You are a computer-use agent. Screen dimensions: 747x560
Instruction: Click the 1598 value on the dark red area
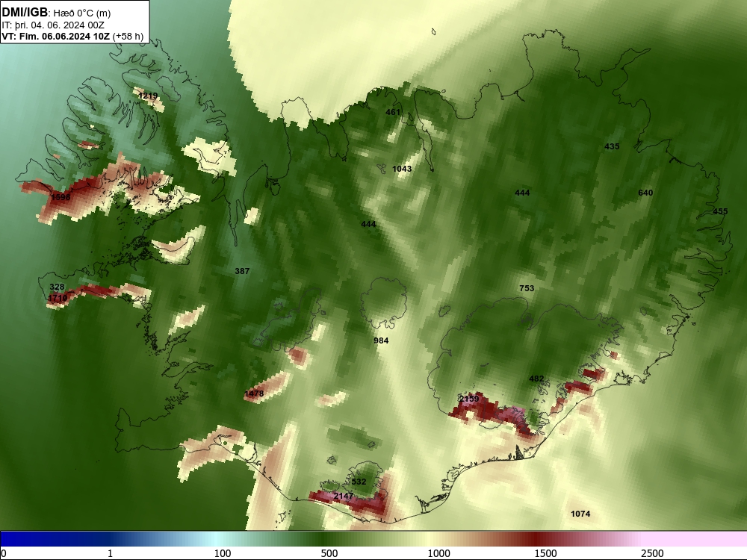[61, 197]
